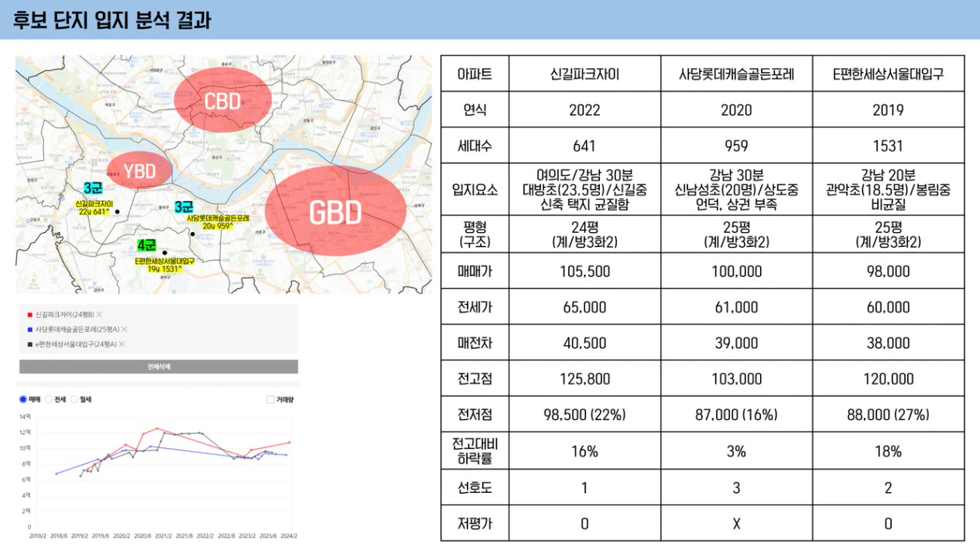Remove 사당롯데캐슬골든포레(25평A) from the comparison list
Image resolution: width=980 pixels, height=551 pixels.
click(125, 330)
